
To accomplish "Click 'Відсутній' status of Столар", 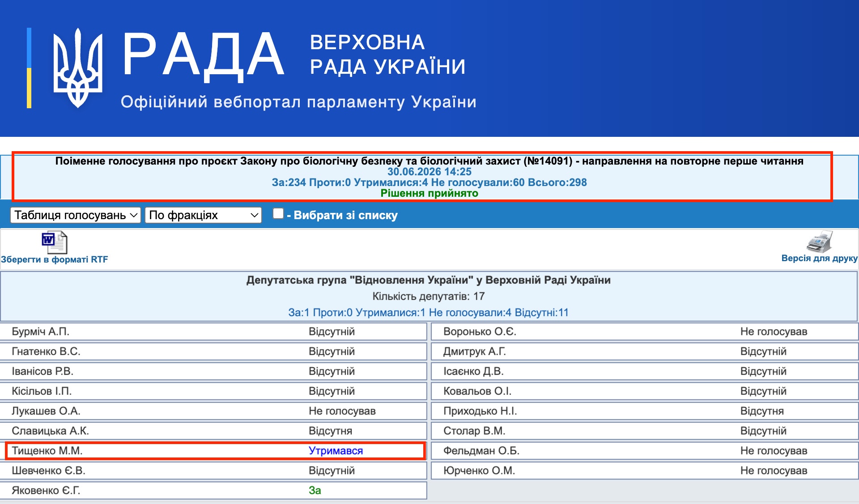I will tap(763, 431).
